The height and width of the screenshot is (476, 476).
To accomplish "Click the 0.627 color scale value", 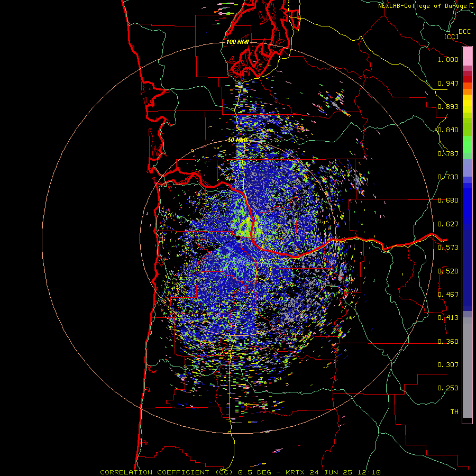I will 448,224.
